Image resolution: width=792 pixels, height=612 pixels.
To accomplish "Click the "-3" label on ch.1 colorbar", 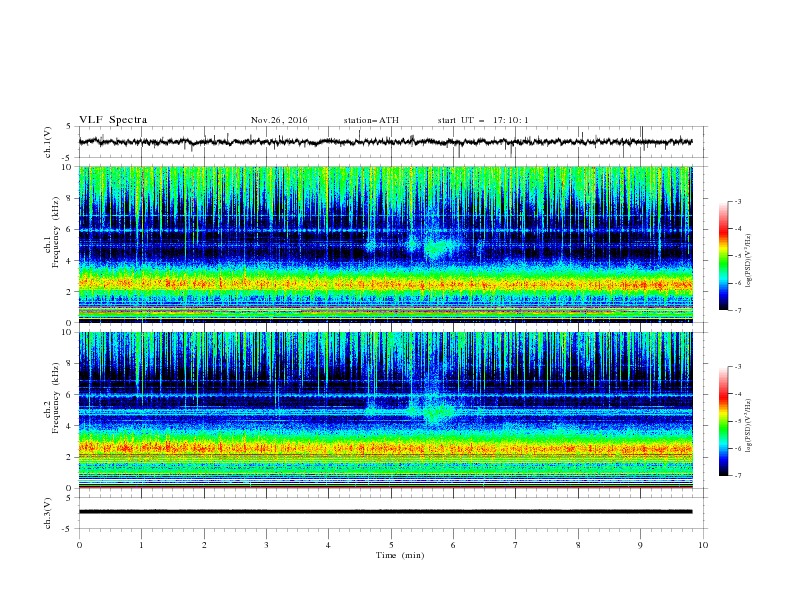I will pyautogui.click(x=738, y=201).
